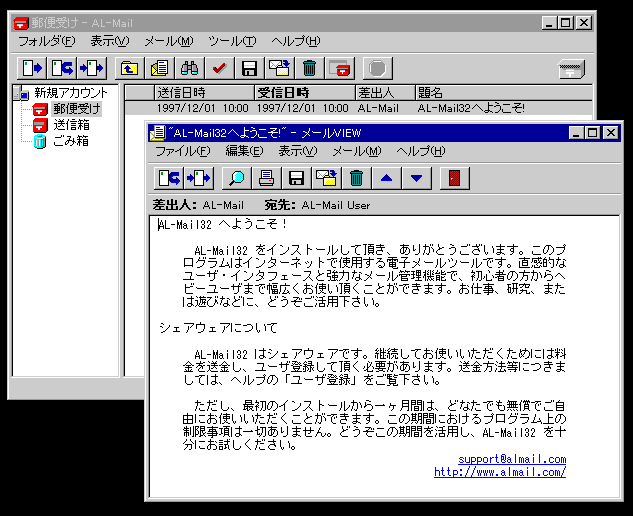Maximize the メールVIEW window

point(592,132)
